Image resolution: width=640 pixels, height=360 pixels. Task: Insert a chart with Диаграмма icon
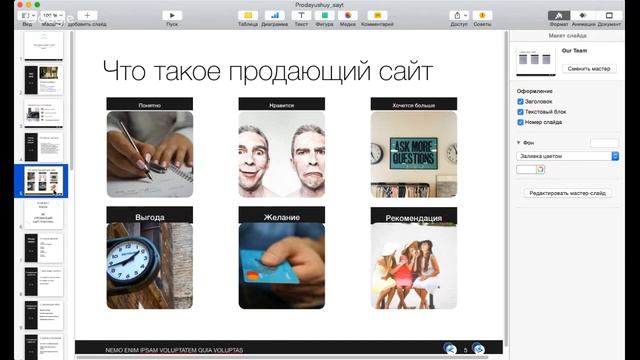275,16
